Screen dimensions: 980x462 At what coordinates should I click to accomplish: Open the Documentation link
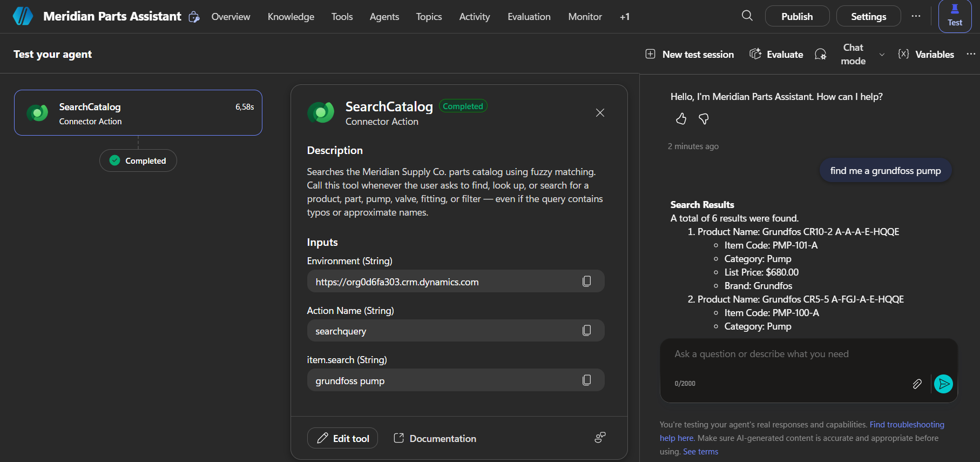click(435, 438)
